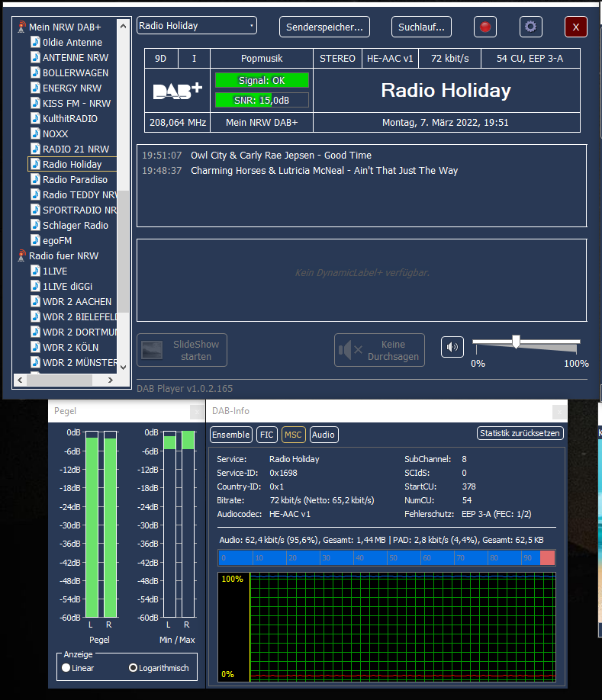Mute audio with the speaker icon

[x=452, y=348]
